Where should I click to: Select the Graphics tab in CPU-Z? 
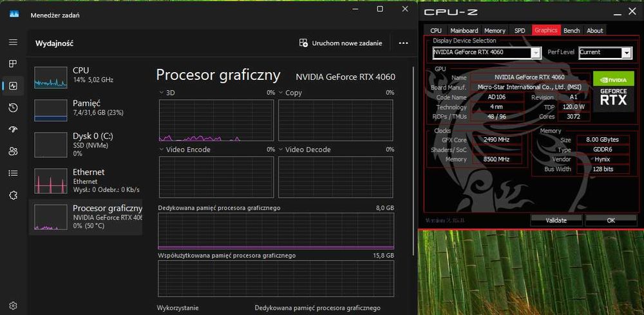546,30
